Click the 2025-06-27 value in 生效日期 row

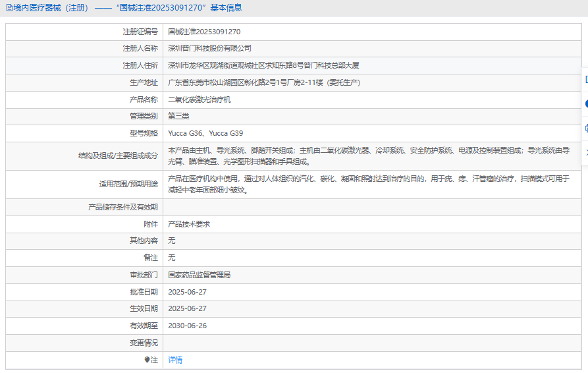point(187,308)
